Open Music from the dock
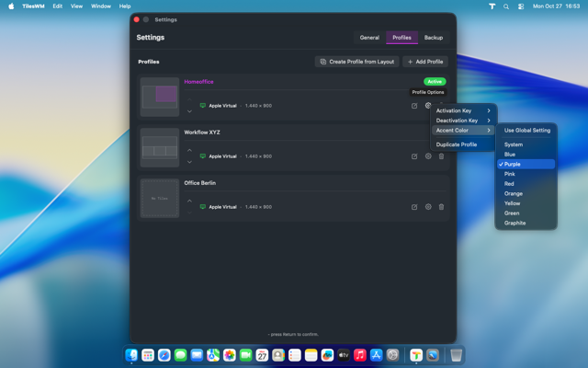 click(x=360, y=355)
